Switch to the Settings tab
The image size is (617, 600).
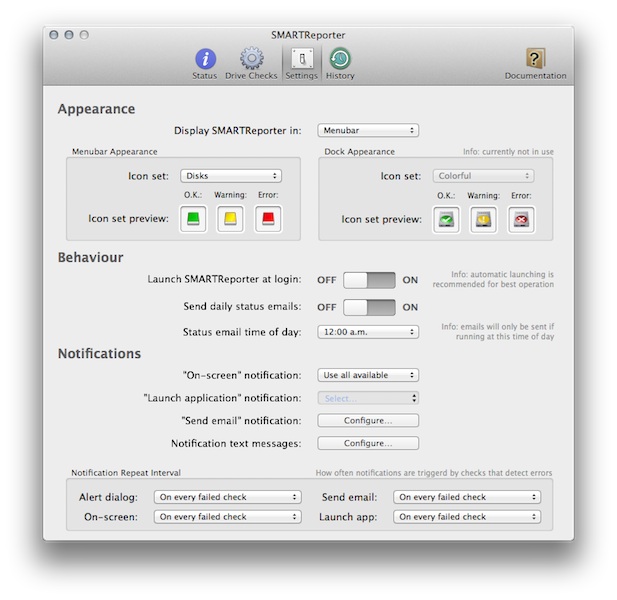pyautogui.click(x=301, y=61)
